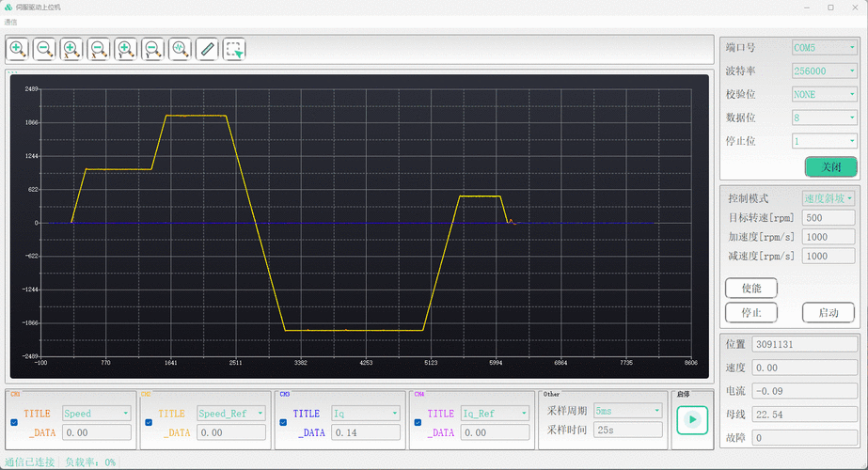Zoom out on the Y axis
Viewport: 868px width, 470px height.
[x=153, y=49]
